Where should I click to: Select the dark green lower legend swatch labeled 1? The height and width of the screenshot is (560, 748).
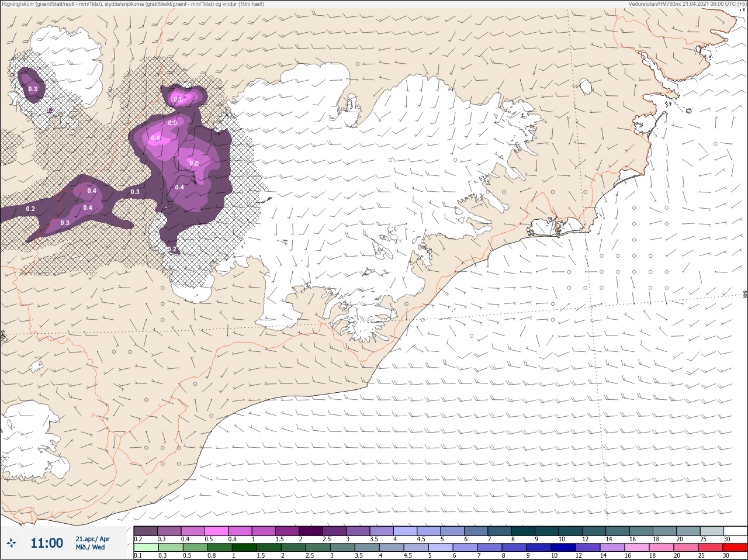244,548
